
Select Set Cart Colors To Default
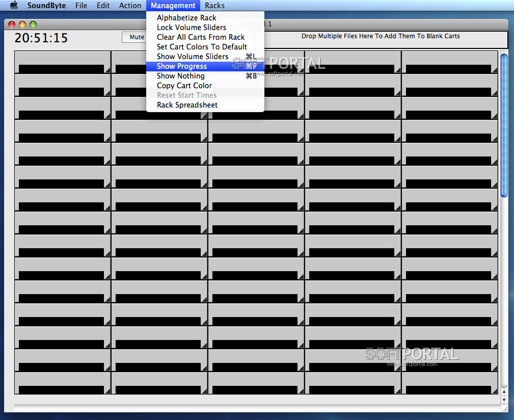(205, 47)
